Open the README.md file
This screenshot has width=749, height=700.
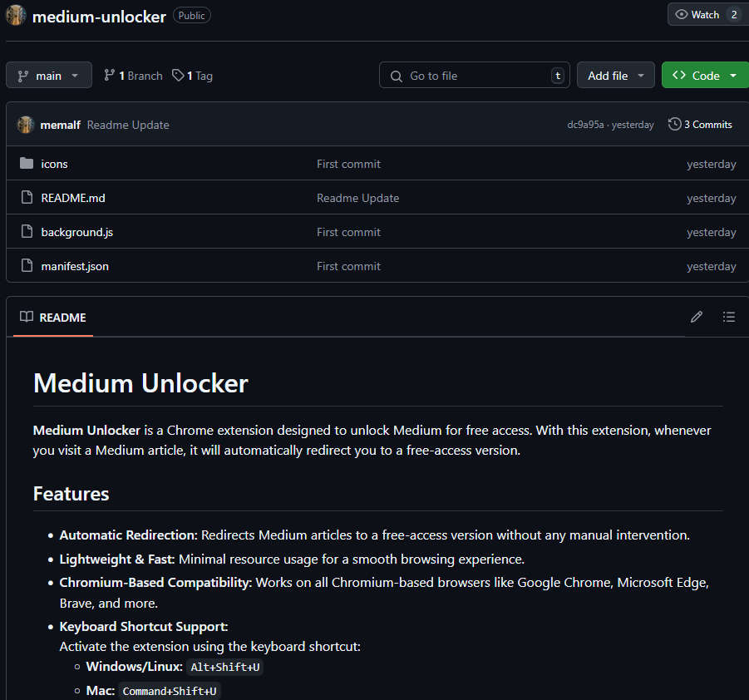(73, 198)
